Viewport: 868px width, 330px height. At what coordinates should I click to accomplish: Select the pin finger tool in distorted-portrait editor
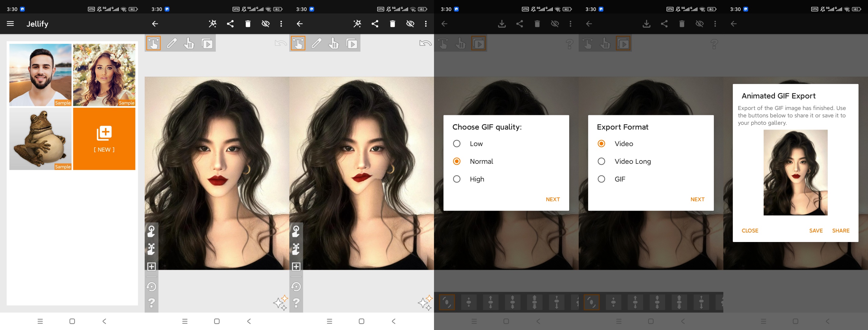coord(334,43)
